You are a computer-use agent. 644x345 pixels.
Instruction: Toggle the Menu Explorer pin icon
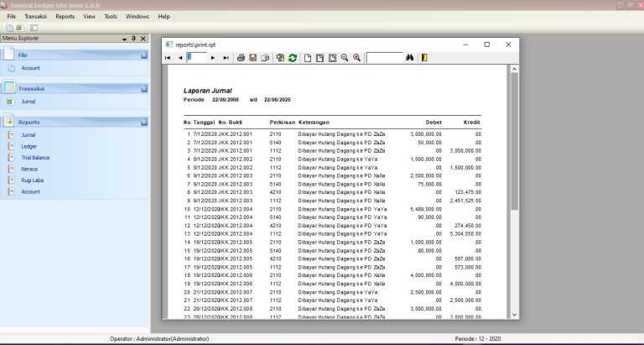[133, 39]
